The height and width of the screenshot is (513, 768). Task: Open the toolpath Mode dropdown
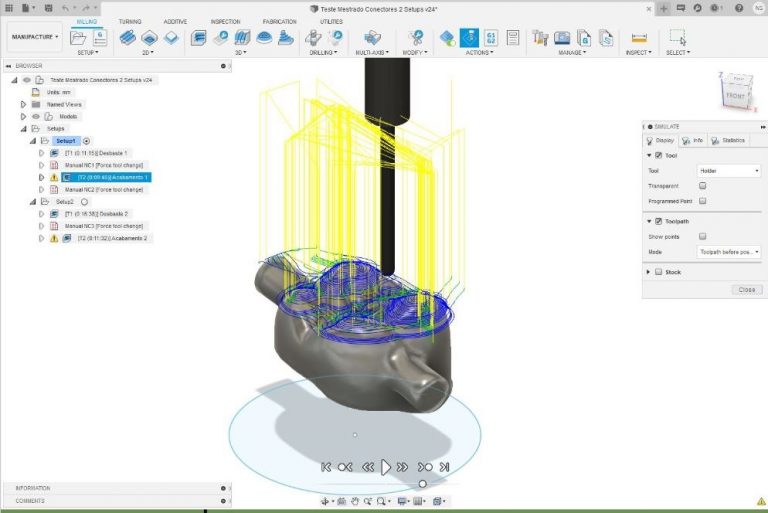point(729,252)
